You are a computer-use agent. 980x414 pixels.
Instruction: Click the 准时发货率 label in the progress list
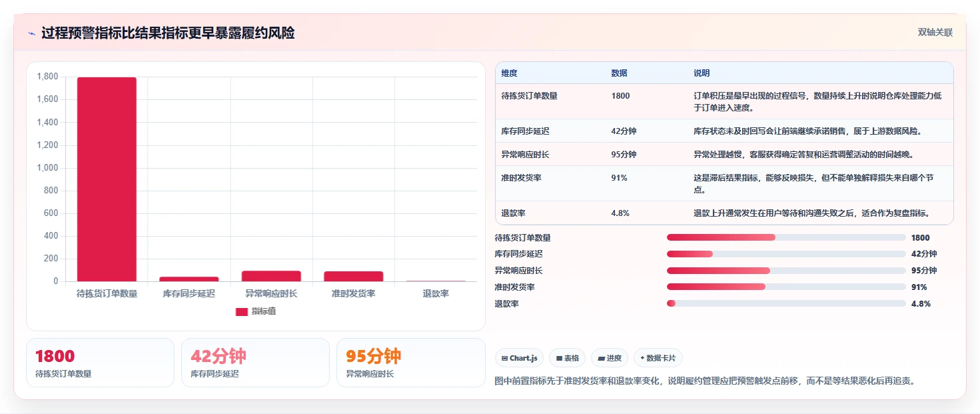515,287
